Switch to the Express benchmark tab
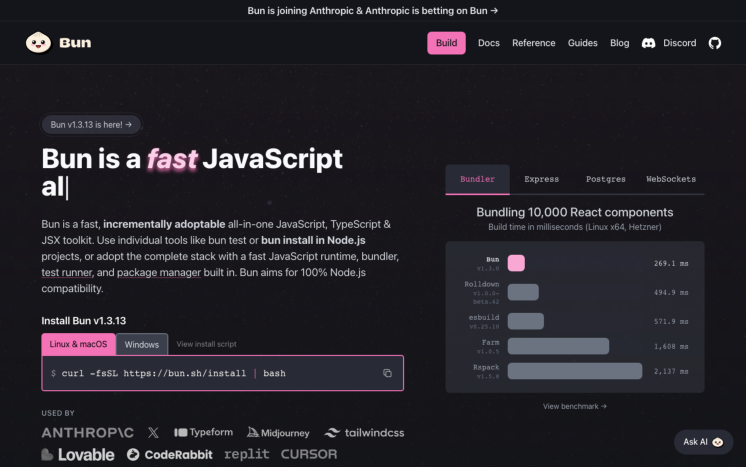Image resolution: width=746 pixels, height=467 pixels. tap(541, 179)
